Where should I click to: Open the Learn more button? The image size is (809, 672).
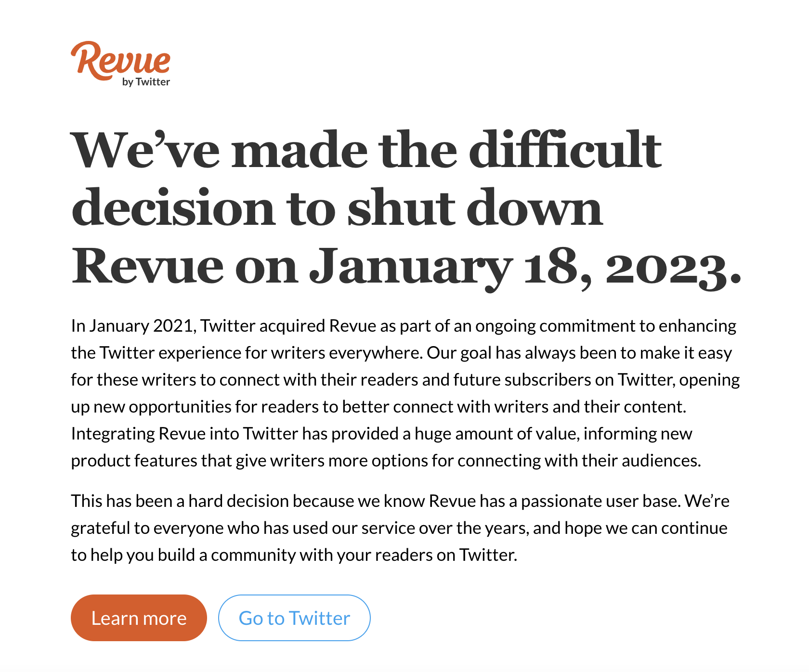[x=139, y=618]
